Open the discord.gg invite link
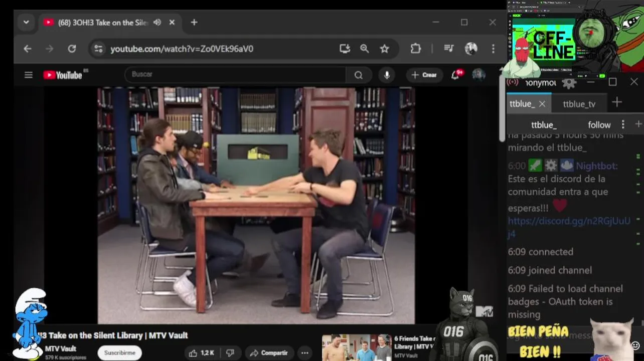Image resolution: width=644 pixels, height=361 pixels. coord(569,227)
